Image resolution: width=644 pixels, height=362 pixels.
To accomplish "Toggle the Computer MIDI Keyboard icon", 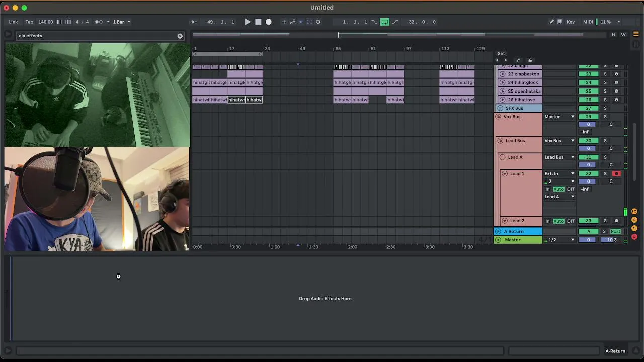I will (x=560, y=22).
